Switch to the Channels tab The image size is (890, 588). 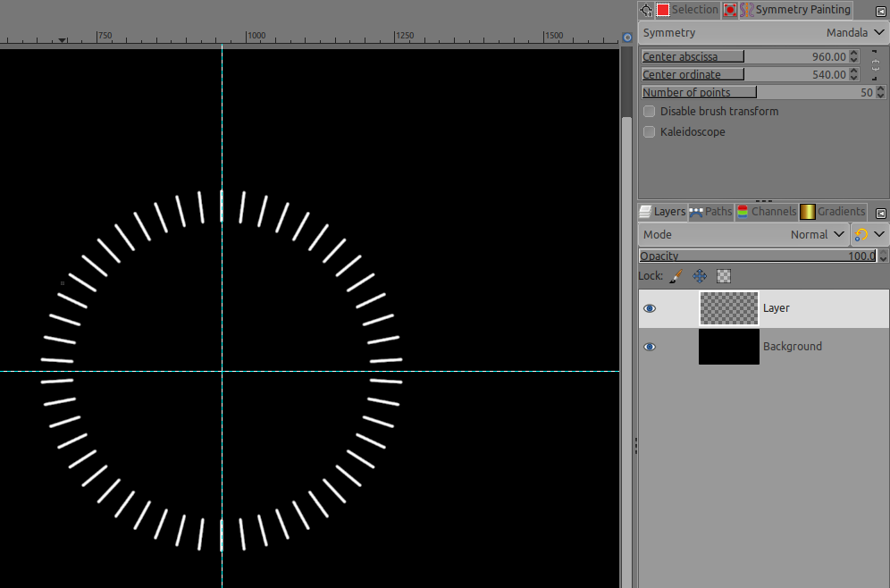coord(766,212)
